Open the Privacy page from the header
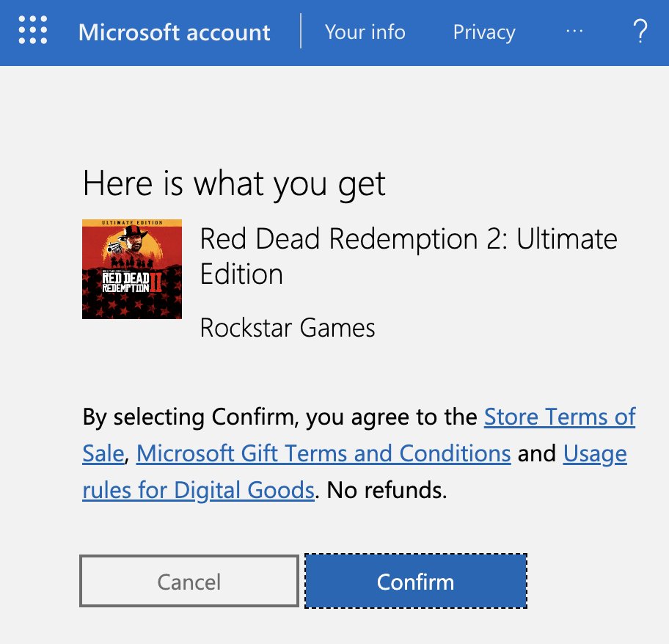669x644 pixels. click(x=483, y=32)
